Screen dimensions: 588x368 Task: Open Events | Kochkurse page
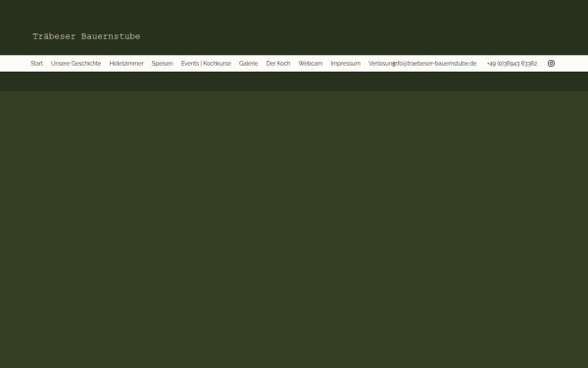[206, 64]
